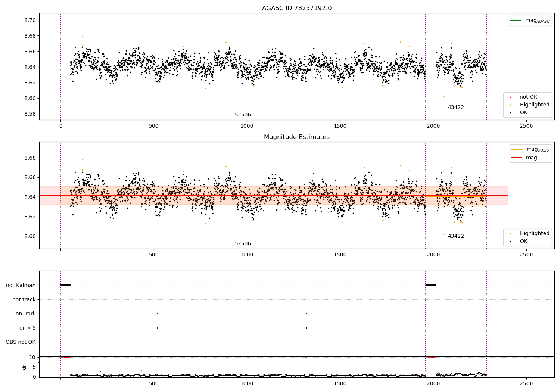Click the 52506 observation label in middle plot
This screenshot has height=392, width=560.
pos(243,244)
